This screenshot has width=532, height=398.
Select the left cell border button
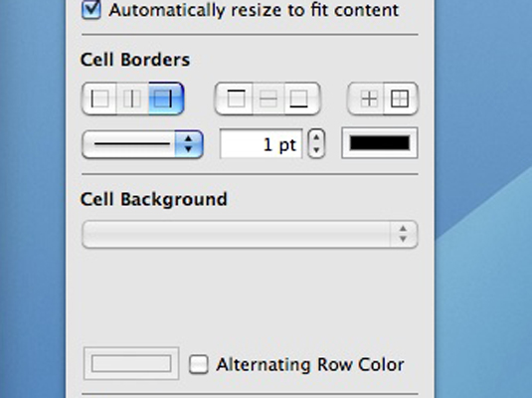click(x=99, y=99)
